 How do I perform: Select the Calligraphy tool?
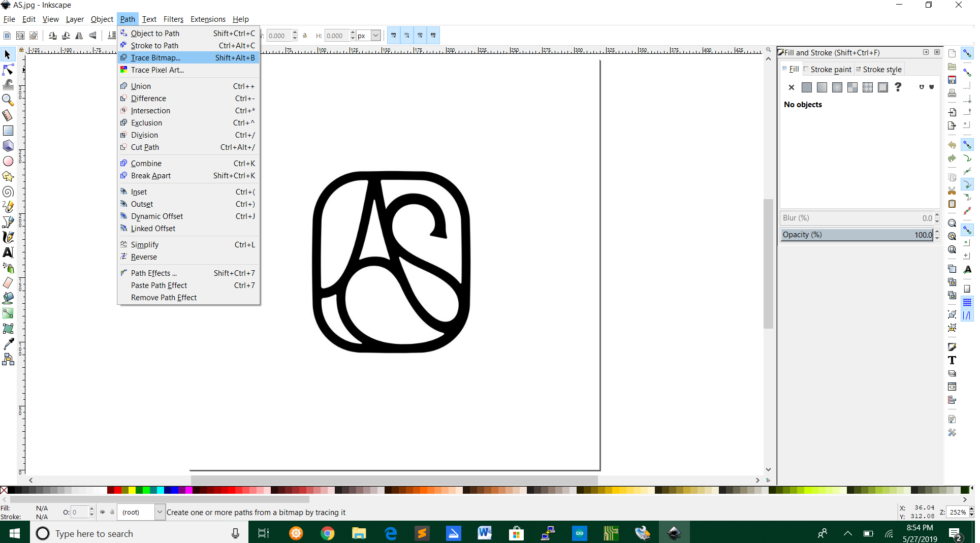(x=8, y=237)
